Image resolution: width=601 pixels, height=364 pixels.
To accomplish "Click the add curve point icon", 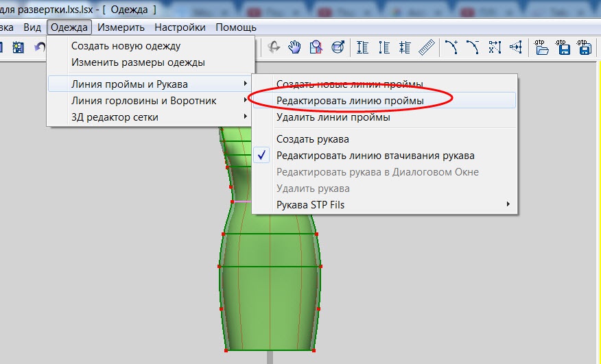I will pos(451,47).
